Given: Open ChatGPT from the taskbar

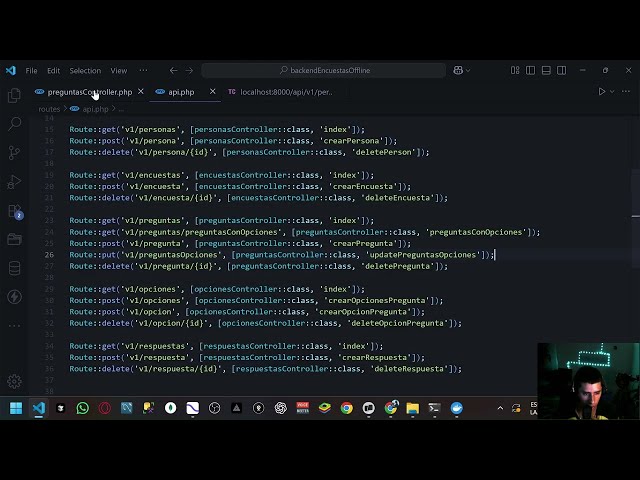Looking at the screenshot, I should tap(280, 408).
